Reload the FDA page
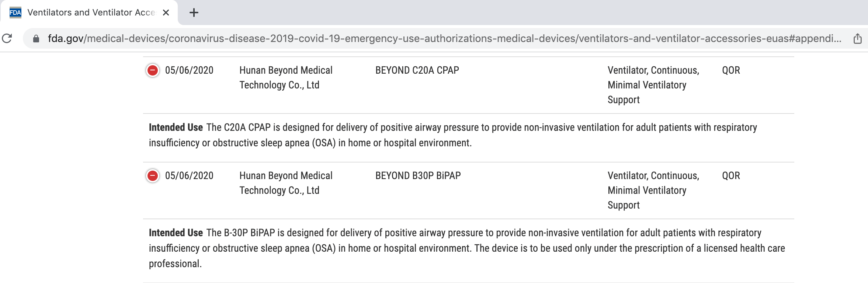Viewport: 868px width, 283px height. [x=7, y=38]
